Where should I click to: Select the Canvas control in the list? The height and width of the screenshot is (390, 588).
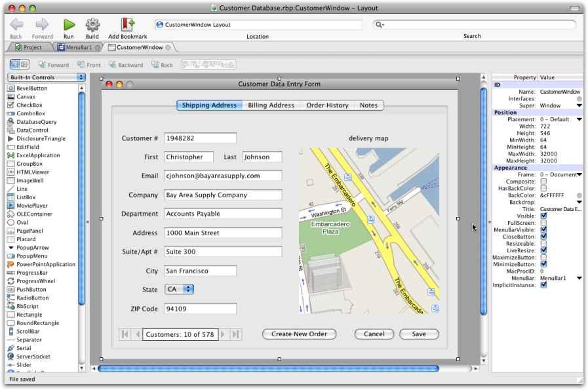[x=26, y=96]
